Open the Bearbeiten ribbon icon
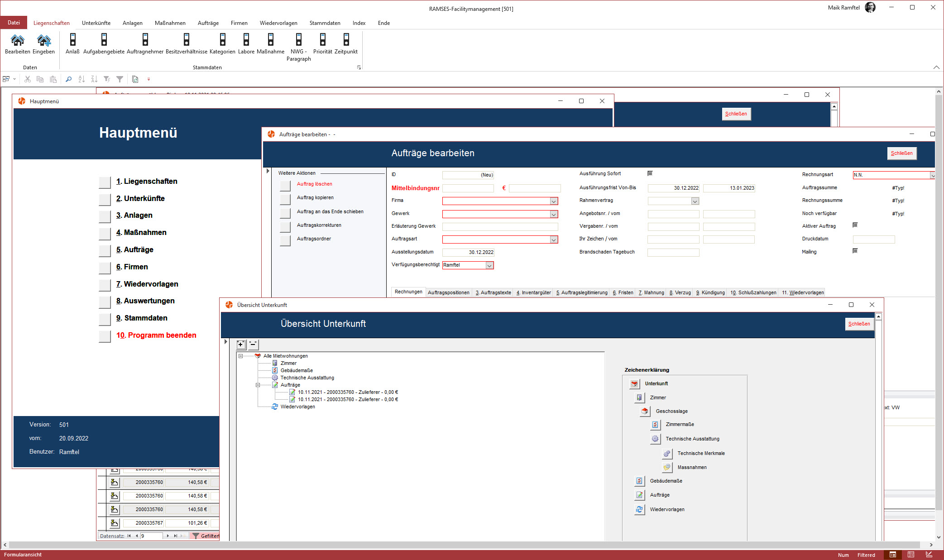This screenshot has height=560, width=944. [17, 44]
